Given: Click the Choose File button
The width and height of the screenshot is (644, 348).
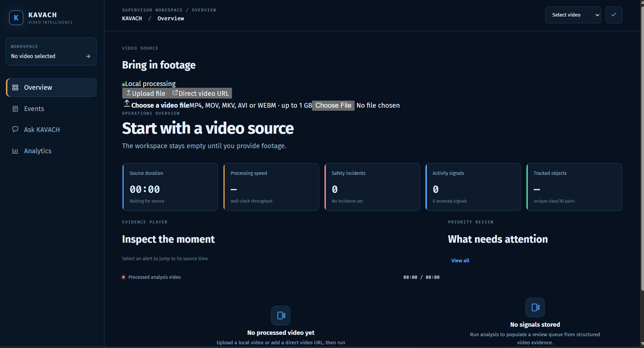Looking at the screenshot, I should [333, 105].
